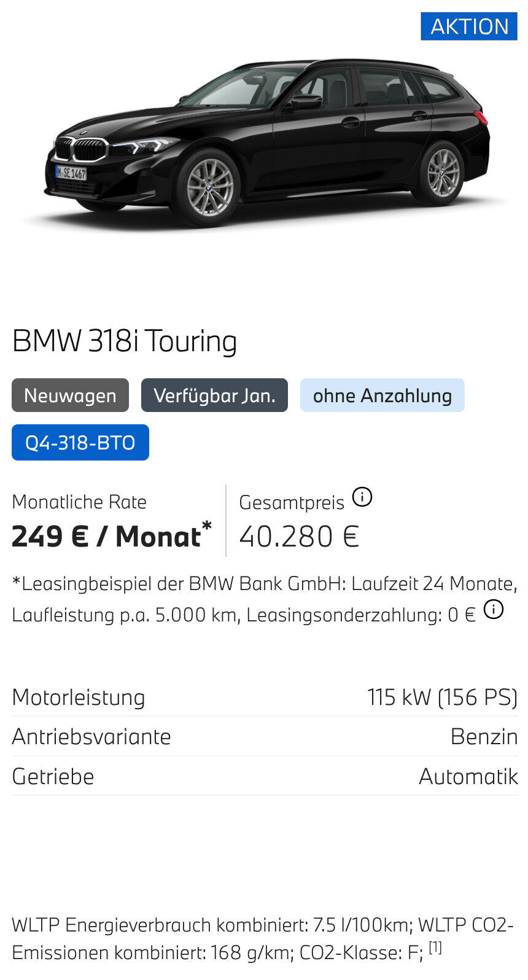Click the 40.280 € total price

299,536
